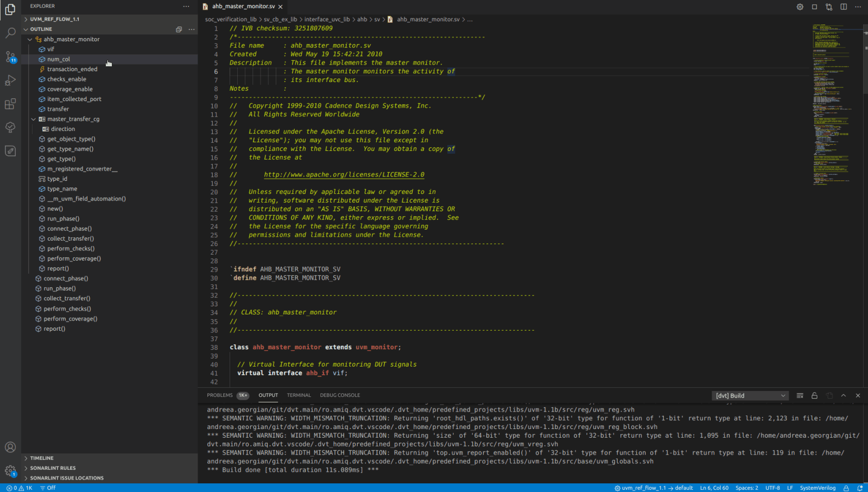Toggle the output auto-scroll lock
Image resolution: width=868 pixels, height=492 pixels.
[x=814, y=396]
